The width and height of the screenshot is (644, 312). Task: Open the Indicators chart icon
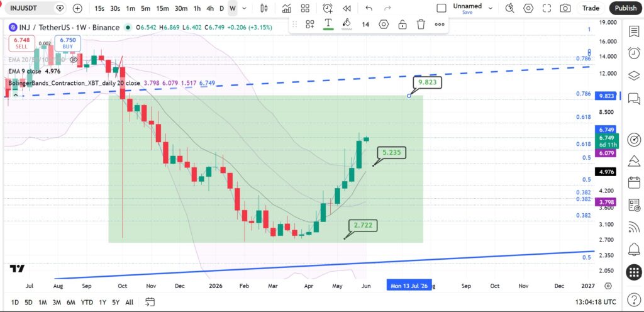pyautogui.click(x=287, y=8)
